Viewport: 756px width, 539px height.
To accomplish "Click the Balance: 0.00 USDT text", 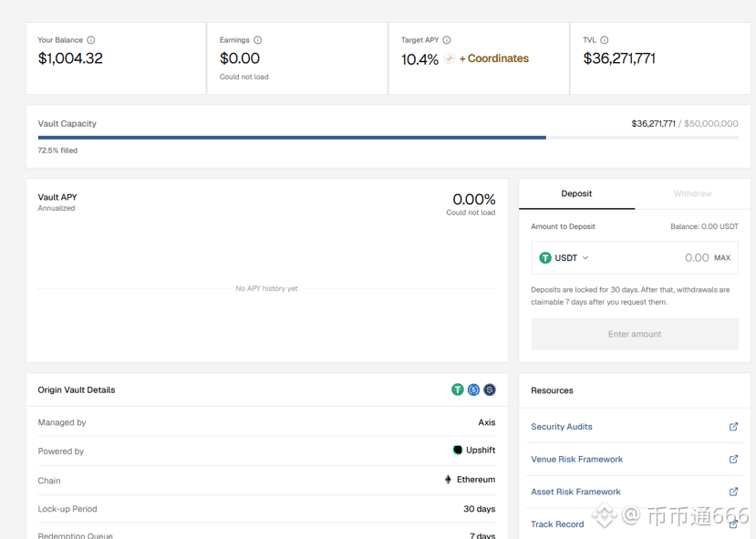I will click(704, 226).
